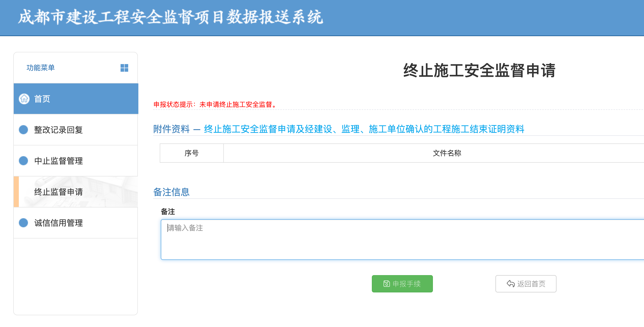Click the save icon on 申报手续 button
This screenshot has height=327, width=644.
pyautogui.click(x=386, y=284)
